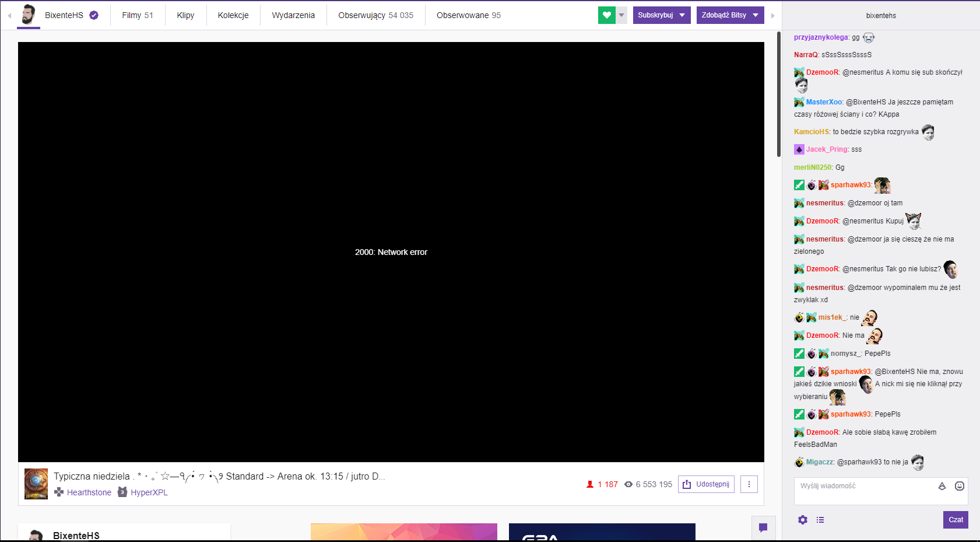Switch to the Klipy tab
The width and height of the screenshot is (980, 542).
185,15
